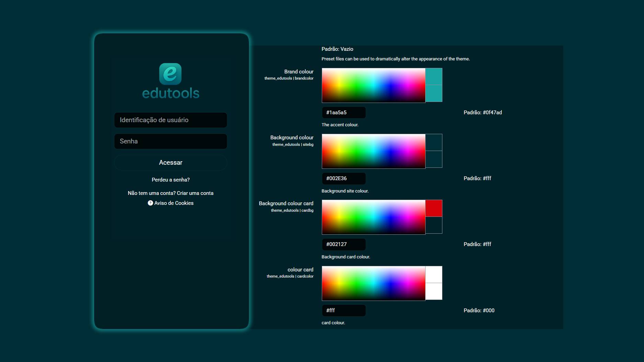Click the Background colour spectrum picker
This screenshot has height=362, width=644.
[373, 151]
